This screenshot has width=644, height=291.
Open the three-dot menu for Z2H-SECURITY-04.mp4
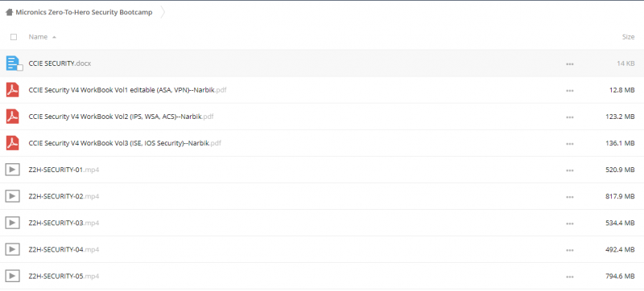[x=570, y=250]
